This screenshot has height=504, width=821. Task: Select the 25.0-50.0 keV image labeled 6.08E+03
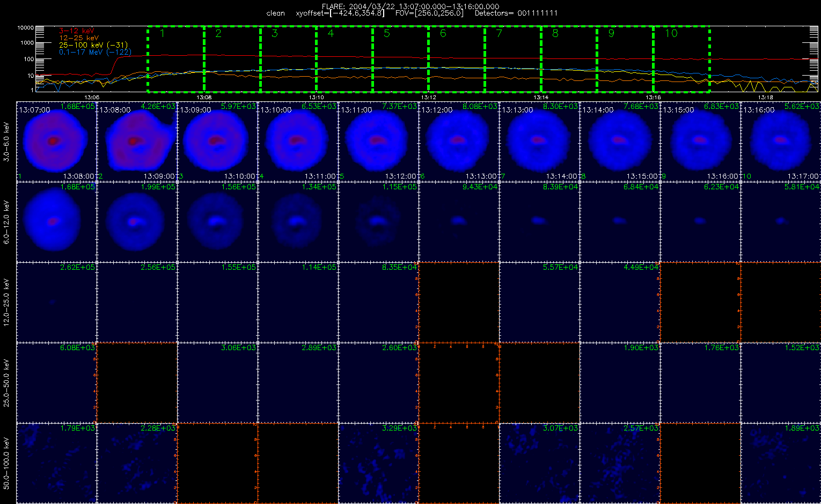pyautogui.click(x=57, y=382)
